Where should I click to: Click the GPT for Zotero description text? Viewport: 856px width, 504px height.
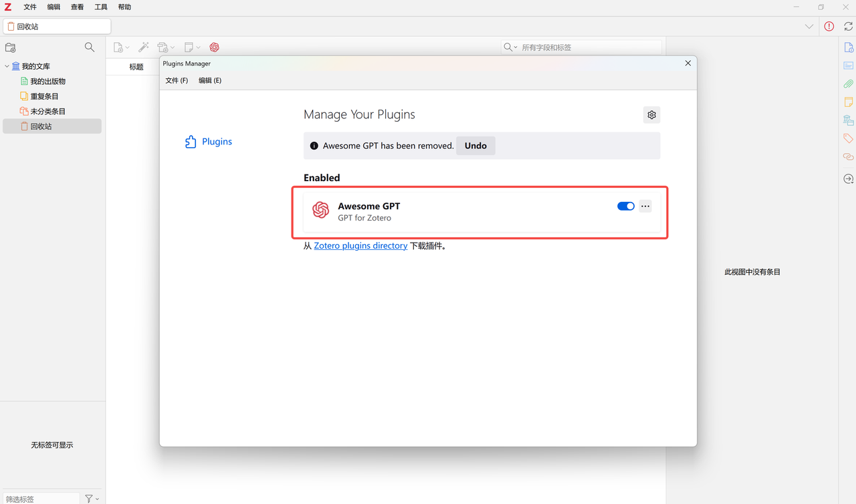click(x=364, y=218)
